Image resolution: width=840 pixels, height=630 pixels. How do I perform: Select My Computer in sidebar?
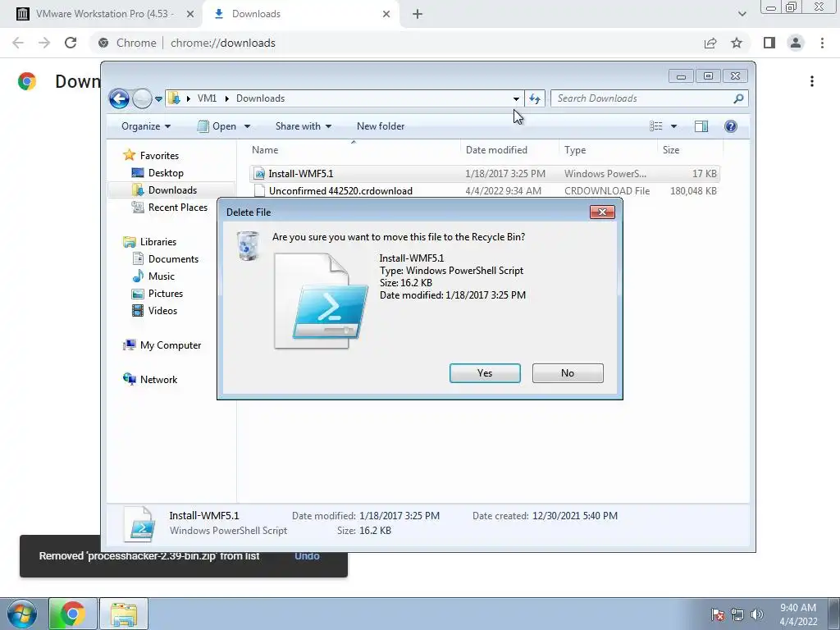coord(162,345)
